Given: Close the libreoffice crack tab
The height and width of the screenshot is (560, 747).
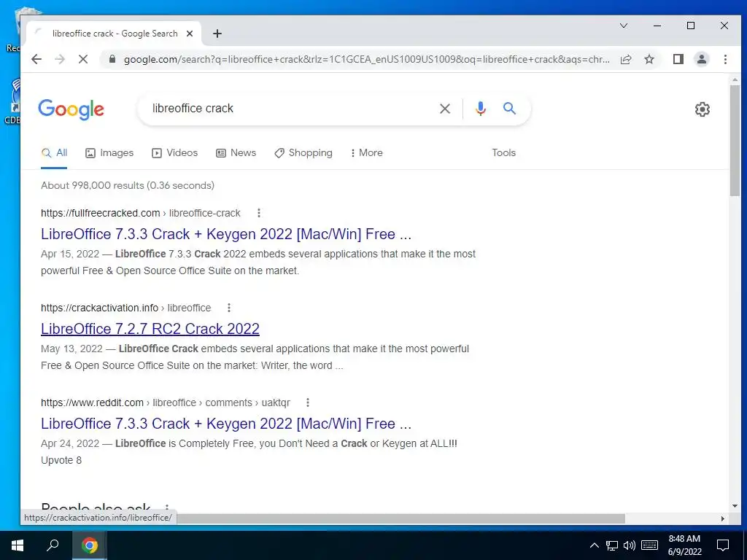Looking at the screenshot, I should (190, 34).
